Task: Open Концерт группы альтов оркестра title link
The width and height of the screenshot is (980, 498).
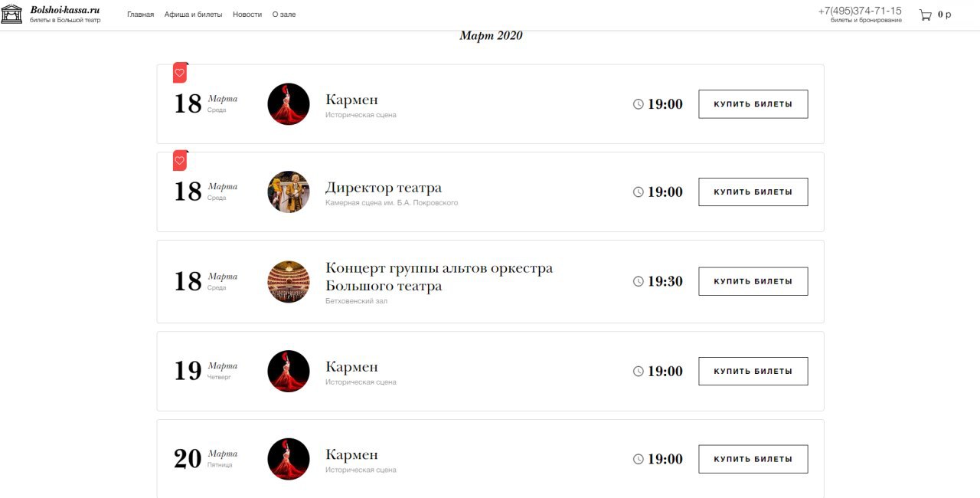Action: 439,277
